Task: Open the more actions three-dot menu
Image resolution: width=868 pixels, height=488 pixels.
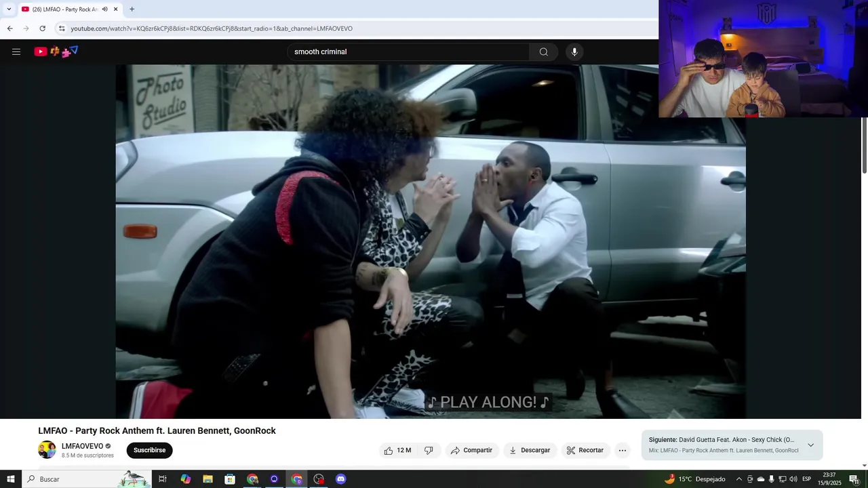Action: [x=623, y=450]
